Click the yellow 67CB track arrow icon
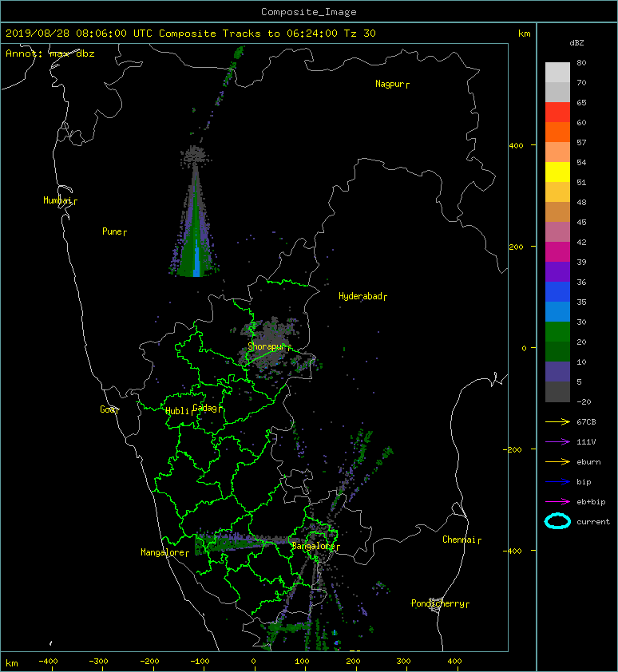 tap(557, 422)
